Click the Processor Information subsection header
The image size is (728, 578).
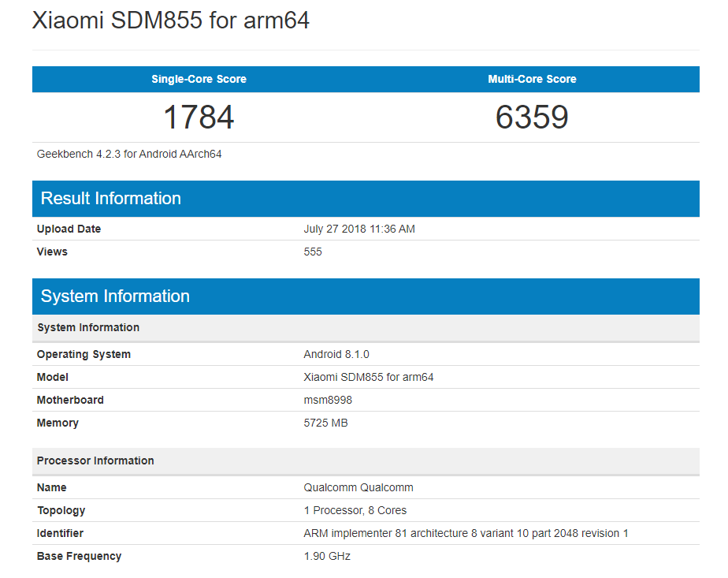coord(95,461)
